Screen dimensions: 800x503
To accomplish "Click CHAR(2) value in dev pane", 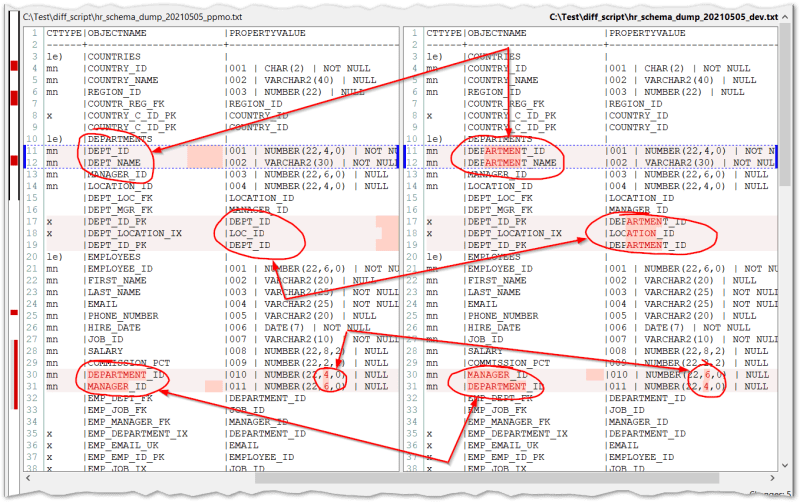I will tap(665, 68).
